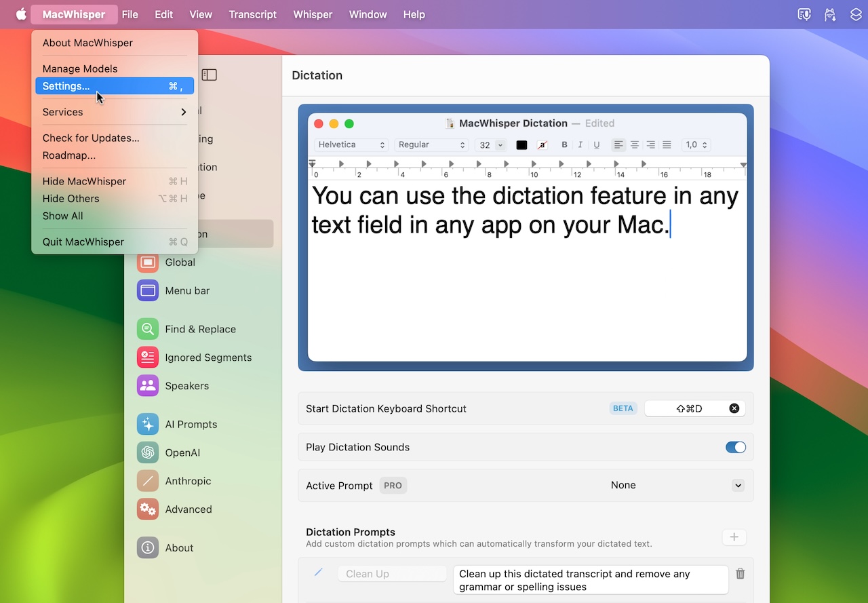Open Advanced gears icon
The height and width of the screenshot is (603, 868).
148,509
